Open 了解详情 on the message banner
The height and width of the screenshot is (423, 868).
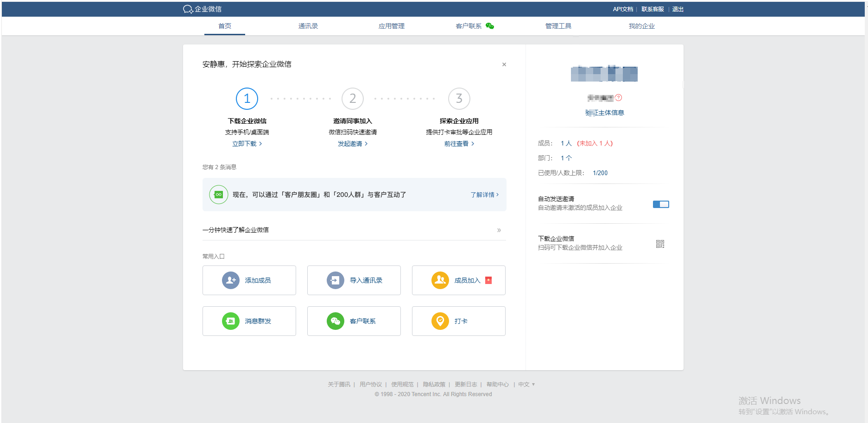pyautogui.click(x=484, y=195)
